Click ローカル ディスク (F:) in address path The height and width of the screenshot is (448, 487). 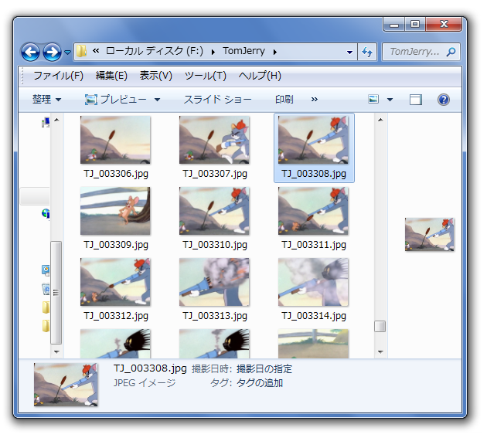tap(155, 51)
